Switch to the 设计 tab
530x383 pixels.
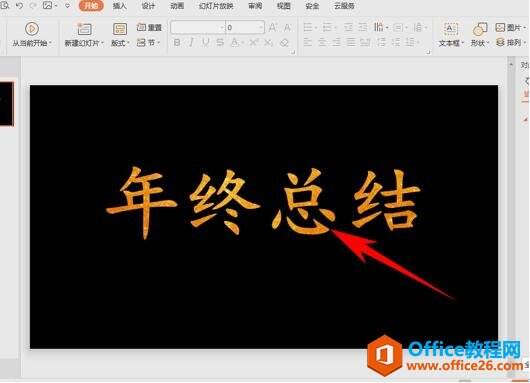click(148, 6)
